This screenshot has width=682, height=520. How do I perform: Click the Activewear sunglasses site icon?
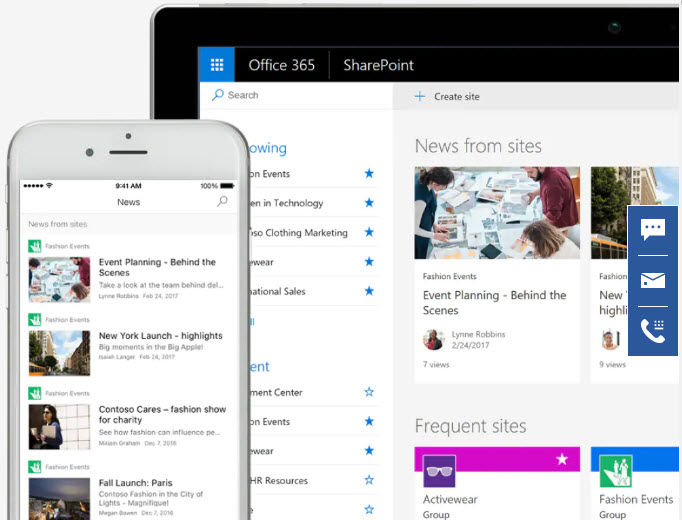pos(439,470)
